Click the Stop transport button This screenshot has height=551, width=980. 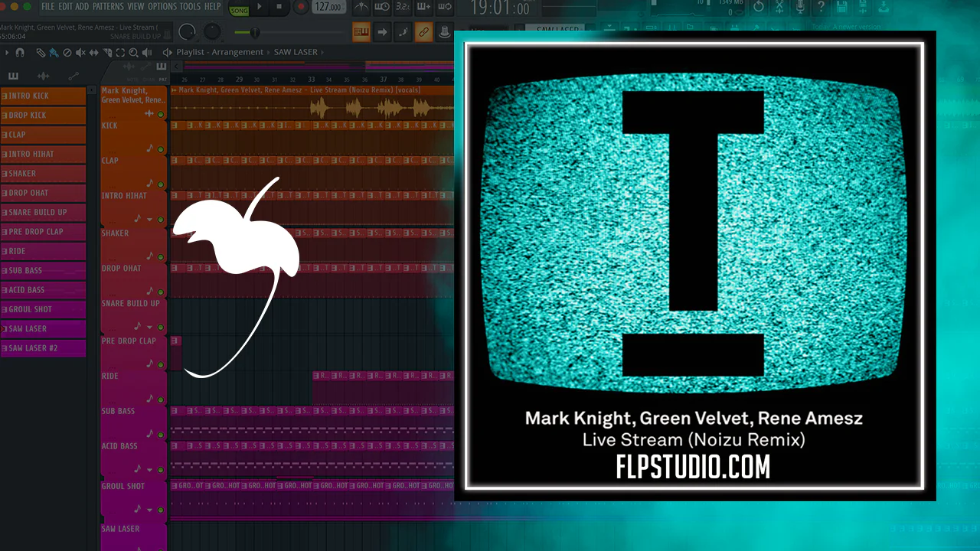coord(279,7)
